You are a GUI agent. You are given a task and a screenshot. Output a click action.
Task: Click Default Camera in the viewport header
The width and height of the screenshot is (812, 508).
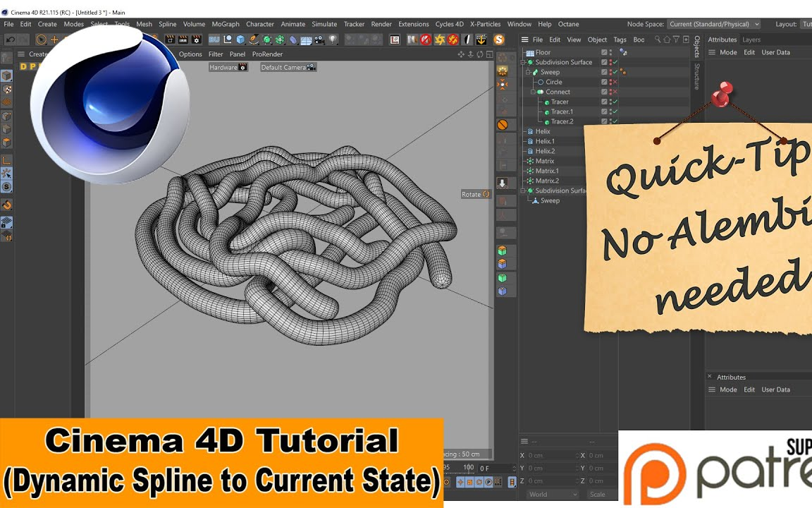285,67
